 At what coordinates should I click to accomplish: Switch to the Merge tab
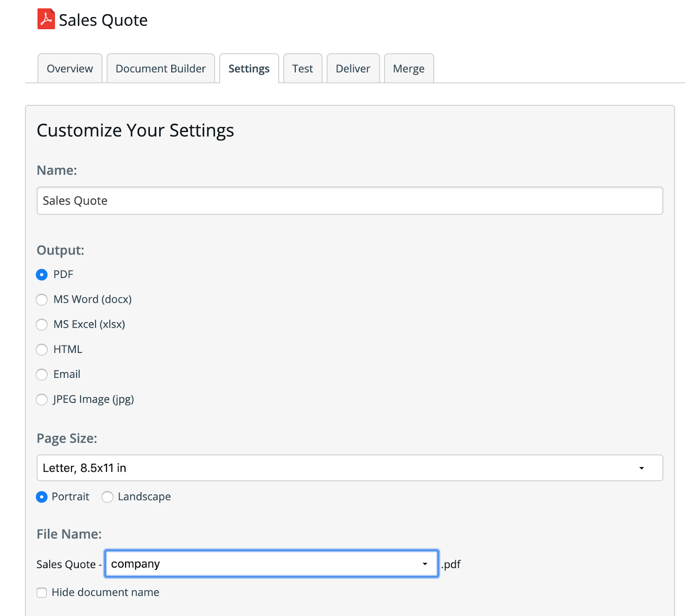(x=409, y=68)
